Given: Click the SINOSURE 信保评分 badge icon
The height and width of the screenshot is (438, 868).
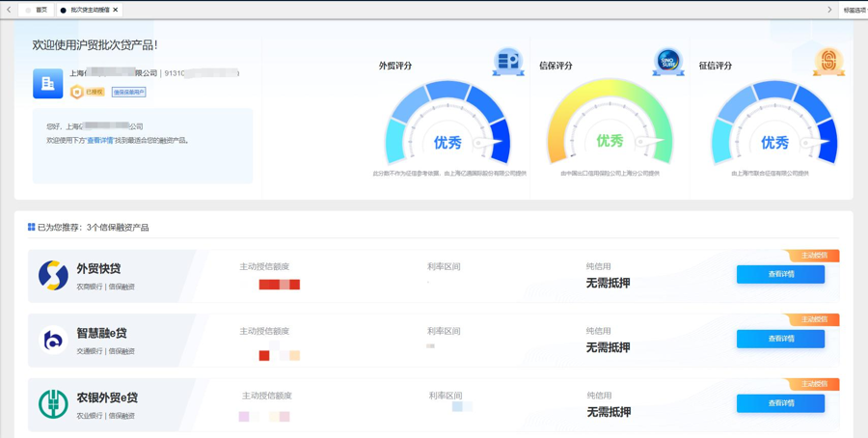Looking at the screenshot, I should [668, 62].
